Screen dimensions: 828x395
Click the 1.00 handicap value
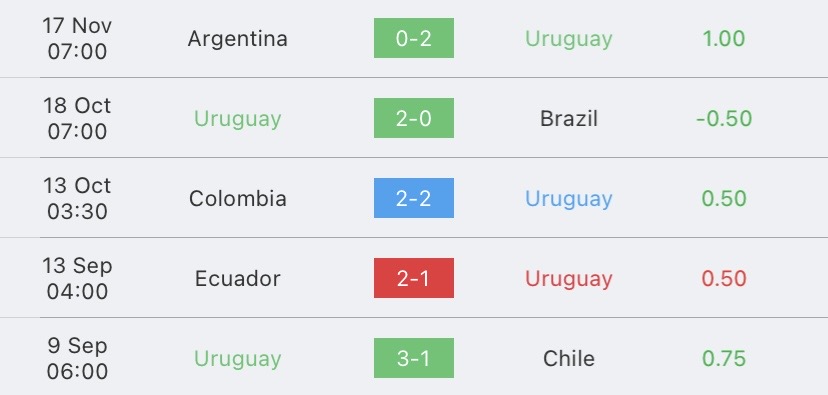point(724,39)
